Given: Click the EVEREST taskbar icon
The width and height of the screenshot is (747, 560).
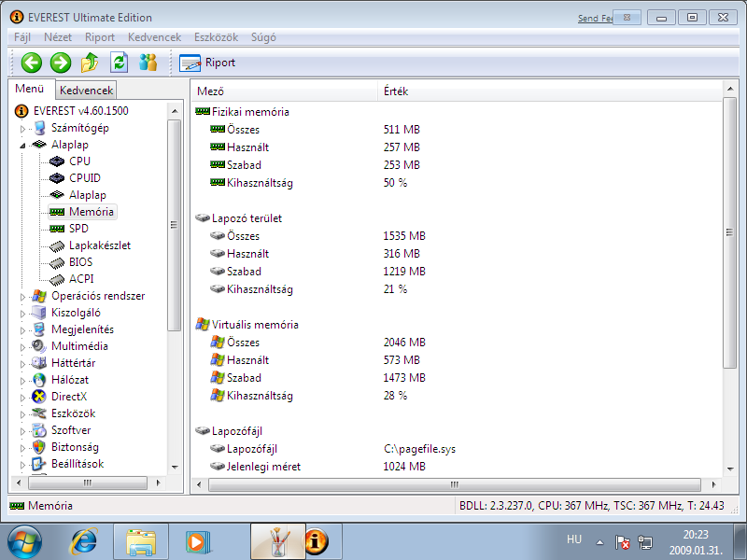Looking at the screenshot, I should pos(317,541).
